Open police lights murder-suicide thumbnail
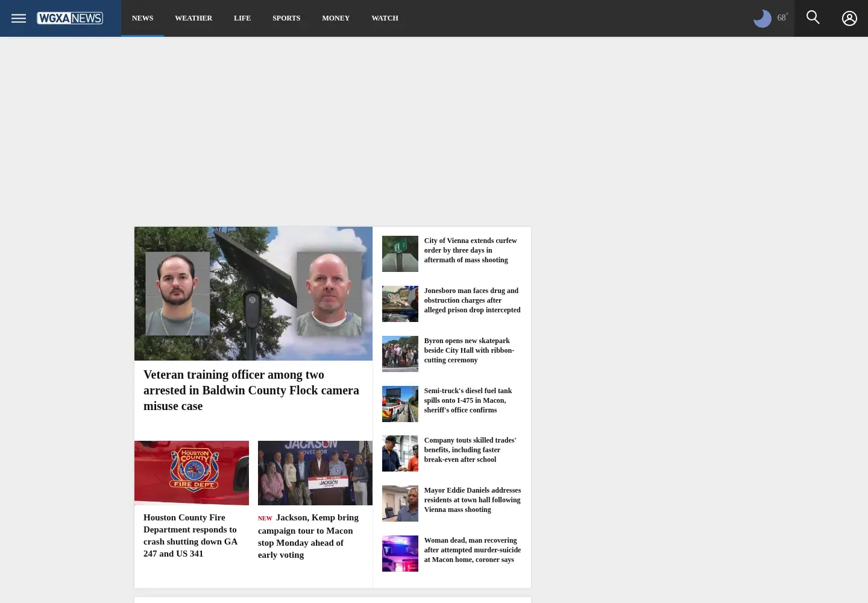Screen dimensions: 868x603 [400, 554]
